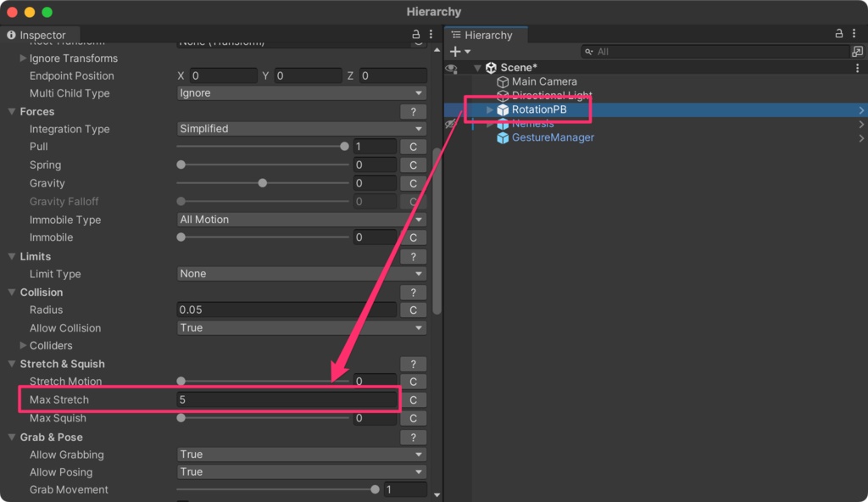
Task: Click the GestureManager cube icon
Action: coord(502,137)
